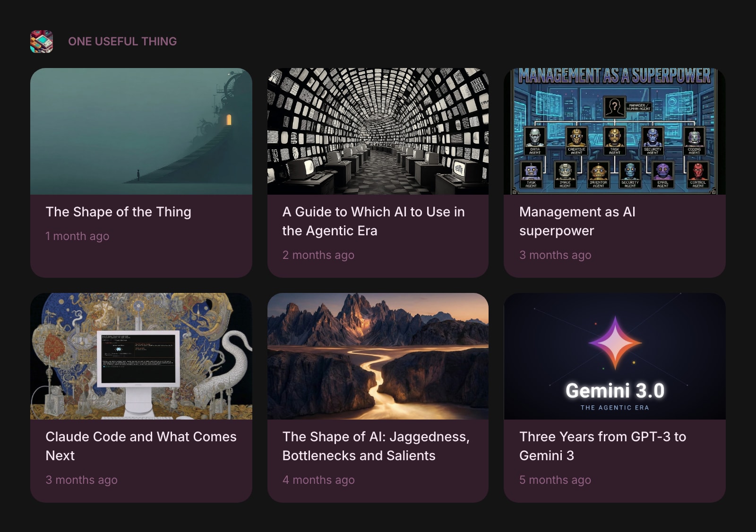Screen dimensions: 756x532
Task: Open 'The Shape of AI: Jaggedness' title
Action: click(x=376, y=446)
